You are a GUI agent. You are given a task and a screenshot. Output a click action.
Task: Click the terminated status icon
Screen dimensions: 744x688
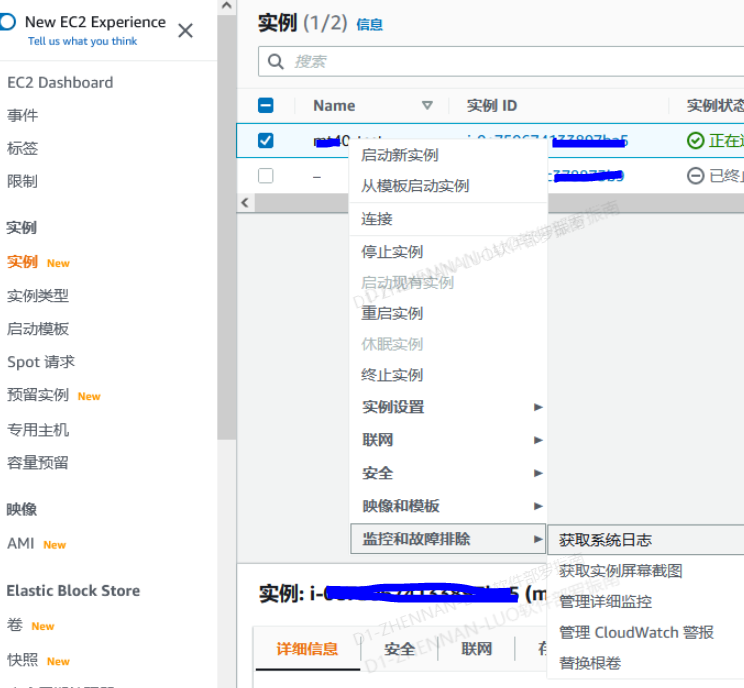click(695, 176)
